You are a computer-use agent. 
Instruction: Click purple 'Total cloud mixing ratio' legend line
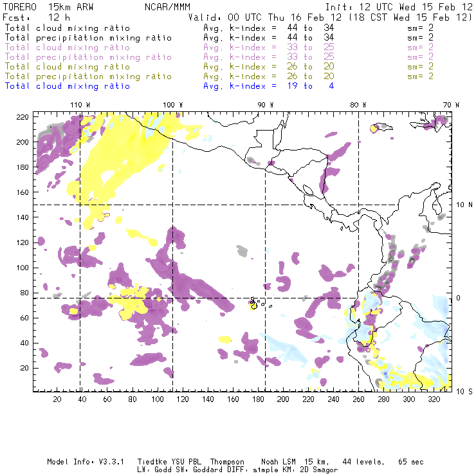click(x=68, y=48)
